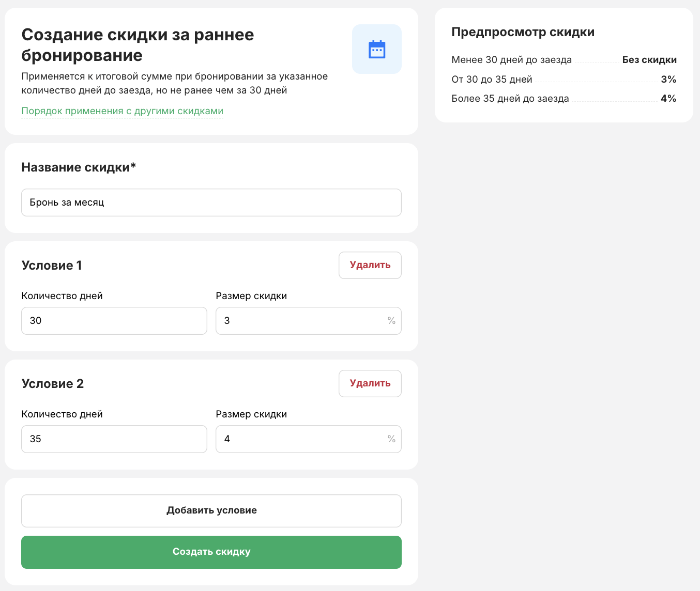Delete Условие 1 with its Удалить button
Image resolution: width=700 pixels, height=591 pixels.
[x=370, y=265]
